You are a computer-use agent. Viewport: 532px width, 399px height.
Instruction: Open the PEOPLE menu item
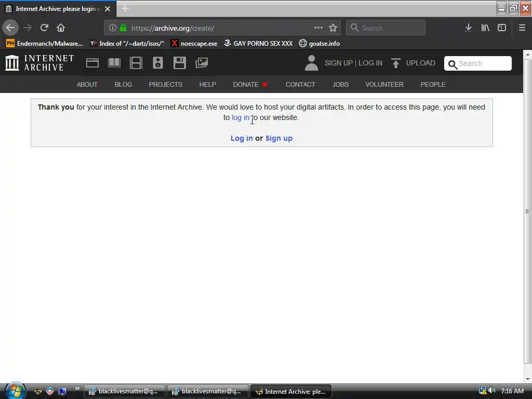click(x=433, y=85)
